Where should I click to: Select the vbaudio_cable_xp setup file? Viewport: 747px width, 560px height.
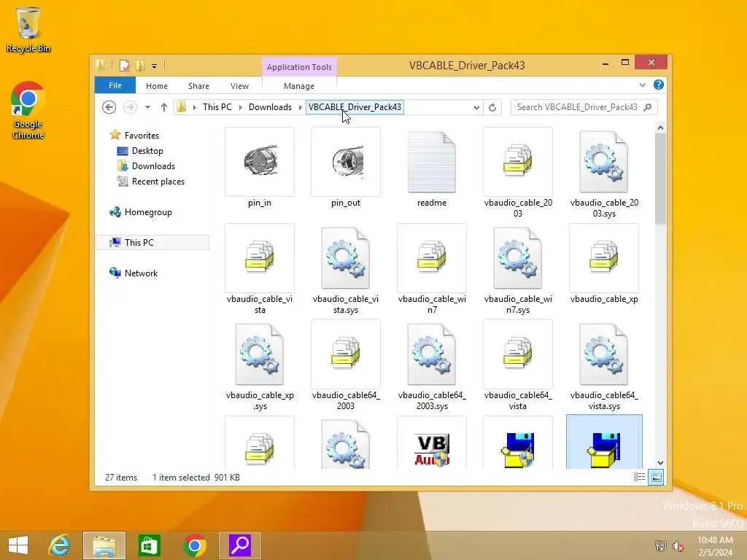coord(604,264)
